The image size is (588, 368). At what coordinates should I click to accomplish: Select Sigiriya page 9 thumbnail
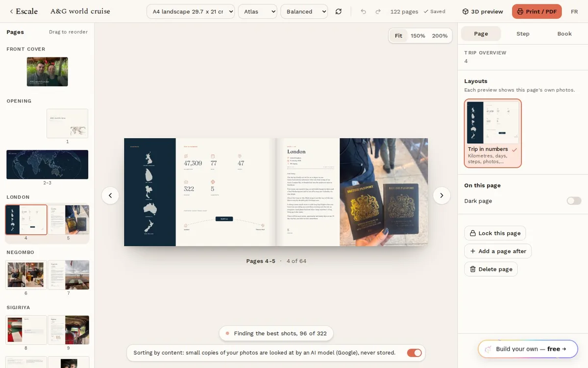pos(69,329)
